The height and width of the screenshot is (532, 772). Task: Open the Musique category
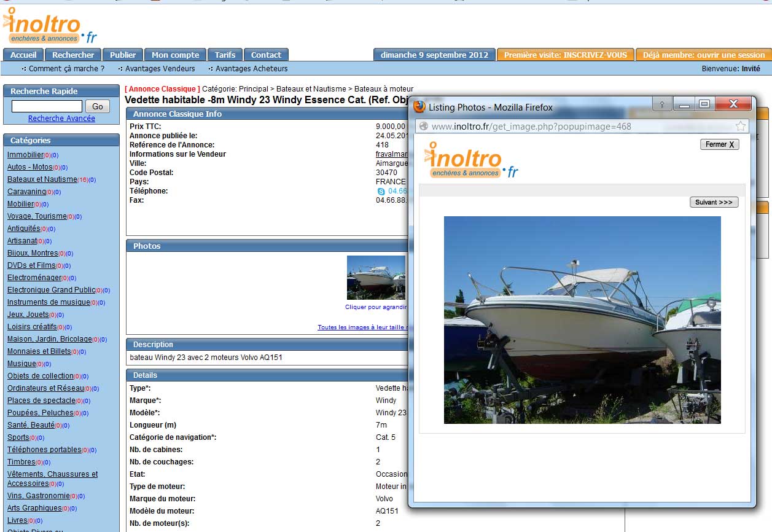tap(21, 364)
